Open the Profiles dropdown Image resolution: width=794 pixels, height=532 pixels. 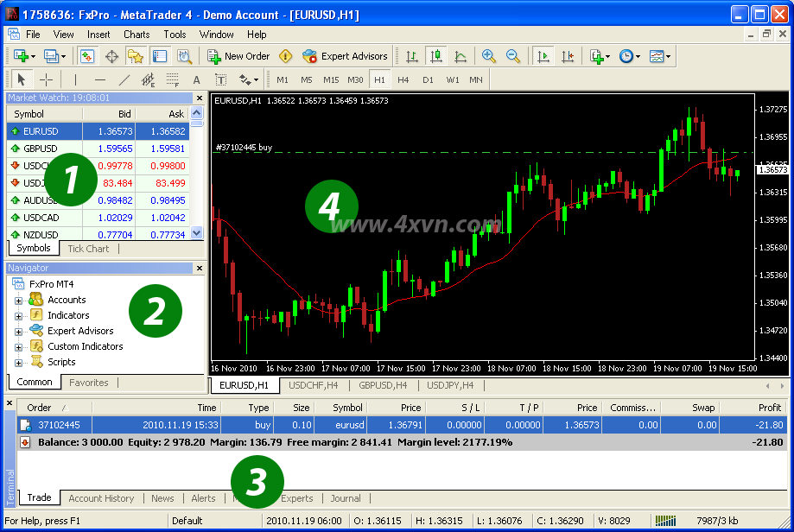[54, 56]
